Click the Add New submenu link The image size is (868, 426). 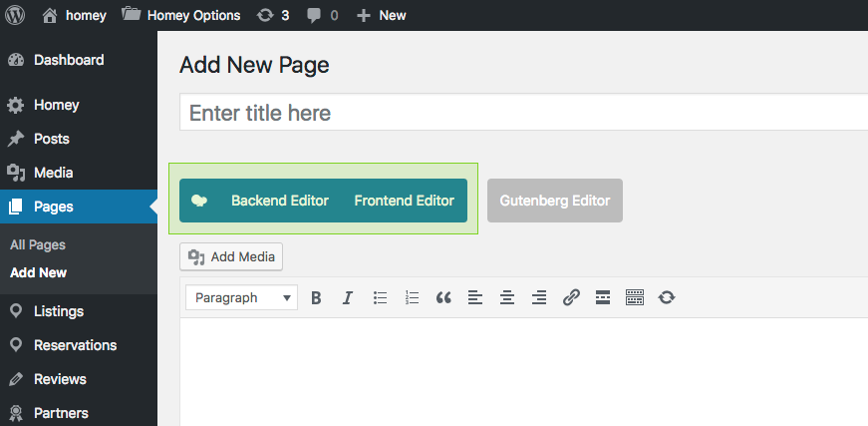click(x=38, y=272)
